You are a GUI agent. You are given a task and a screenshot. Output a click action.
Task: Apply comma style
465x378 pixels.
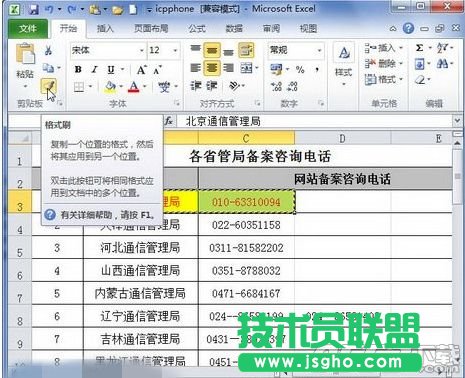[x=317, y=69]
